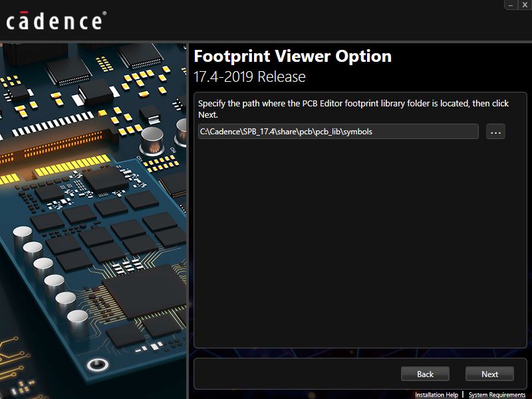Click the 17.4-2019 Release text
The height and width of the screenshot is (399, 532).
(249, 76)
